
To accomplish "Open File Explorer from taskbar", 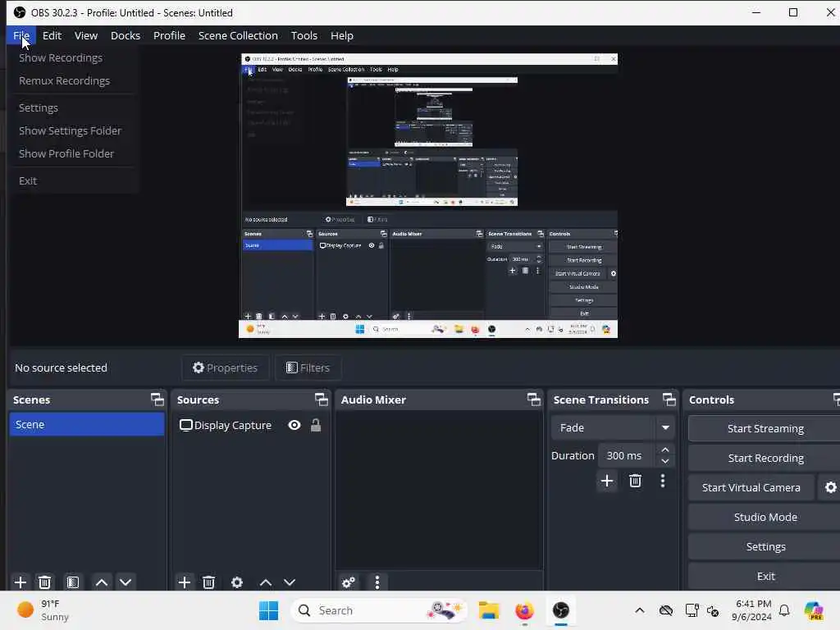I will point(489,610).
